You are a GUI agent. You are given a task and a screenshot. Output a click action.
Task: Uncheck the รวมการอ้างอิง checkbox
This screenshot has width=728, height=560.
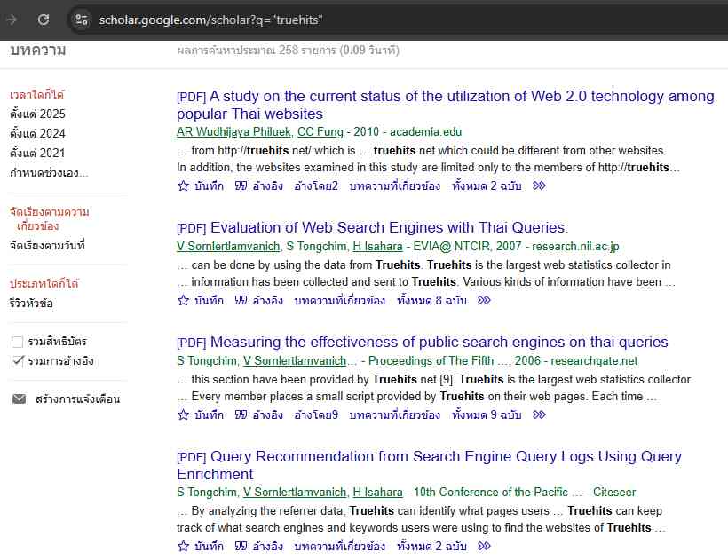(x=18, y=361)
